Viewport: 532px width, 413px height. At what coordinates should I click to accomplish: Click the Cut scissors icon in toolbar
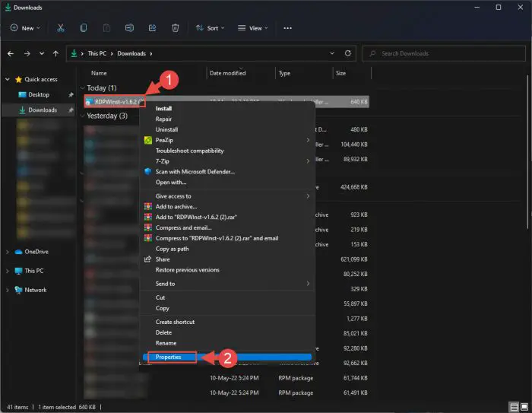click(60, 28)
